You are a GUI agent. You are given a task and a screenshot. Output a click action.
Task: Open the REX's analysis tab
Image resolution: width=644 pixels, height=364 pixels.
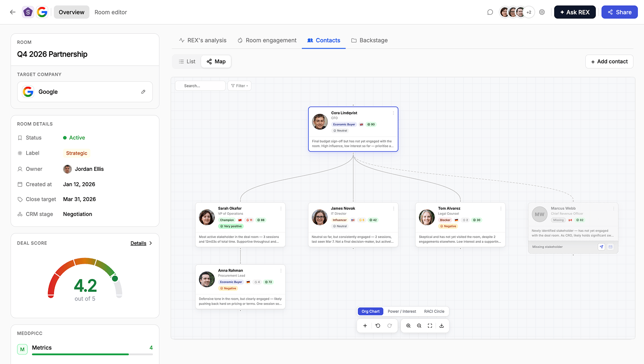203,40
